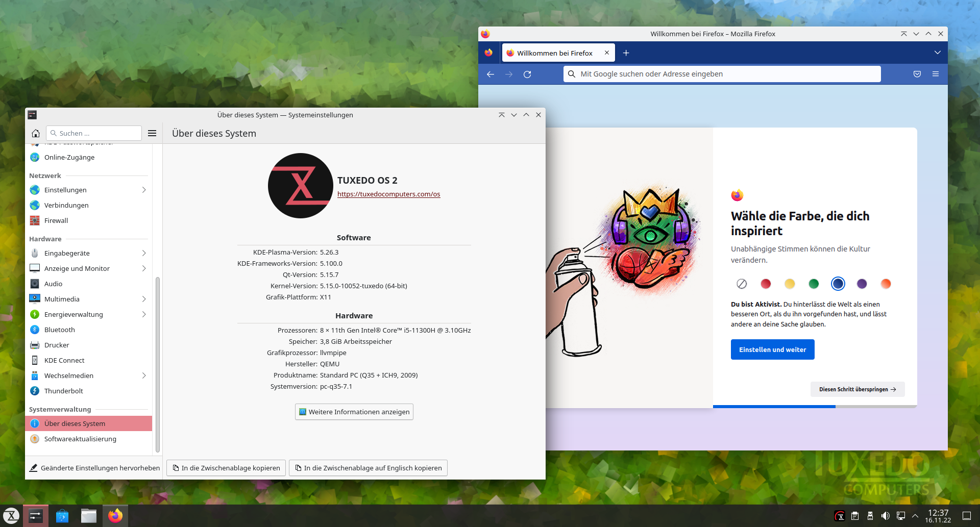The width and height of the screenshot is (980, 527).
Task: Select Über dieses System entry
Action: point(89,423)
